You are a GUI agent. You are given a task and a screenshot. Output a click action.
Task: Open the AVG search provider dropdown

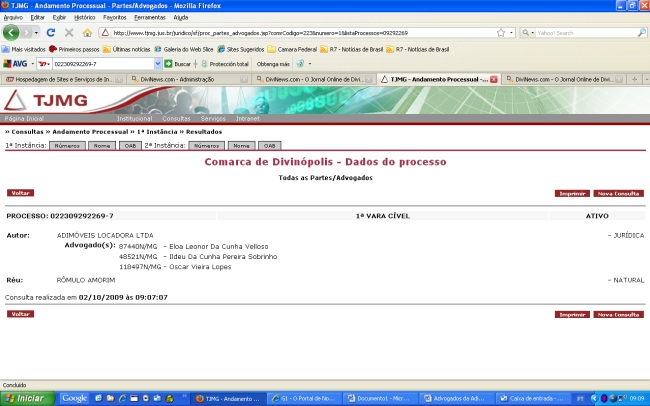[x=44, y=64]
